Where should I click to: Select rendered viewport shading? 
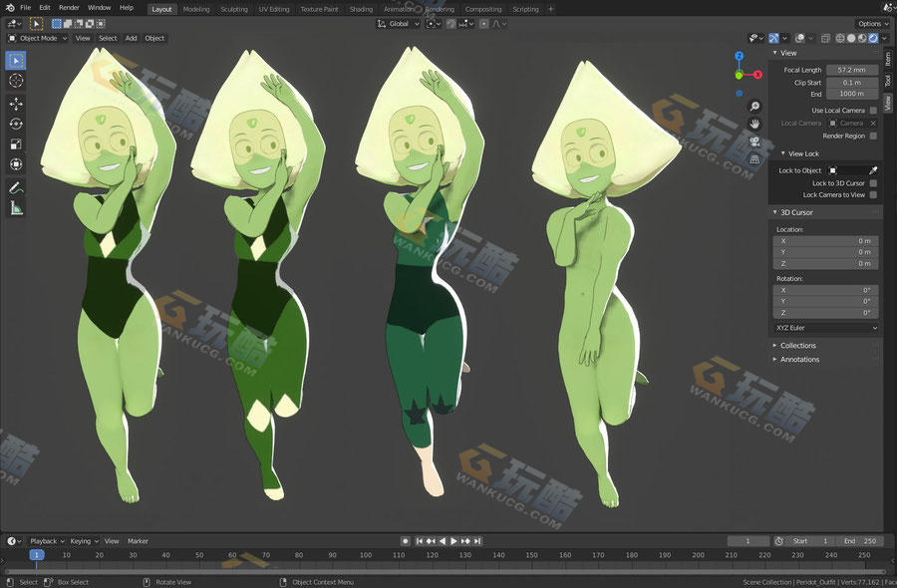point(873,38)
